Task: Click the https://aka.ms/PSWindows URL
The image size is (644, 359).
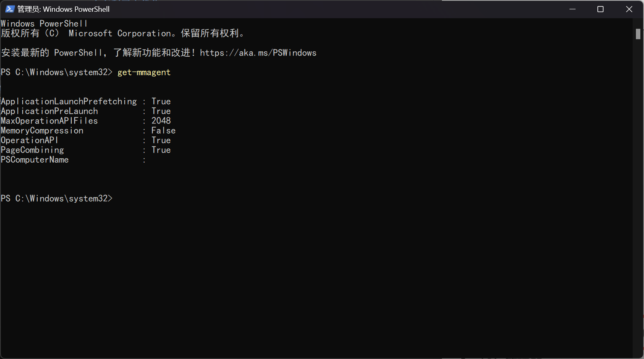Action: tap(258, 53)
